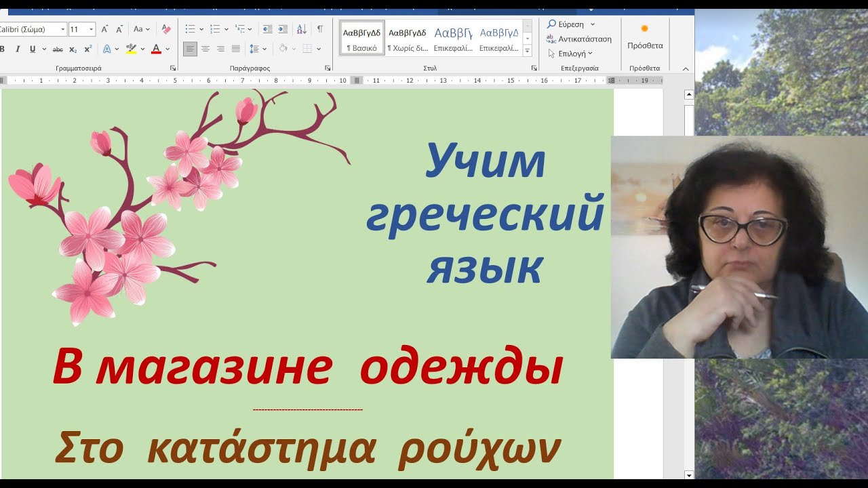Toggle italic formatting
The height and width of the screenshot is (488, 868).
point(17,49)
